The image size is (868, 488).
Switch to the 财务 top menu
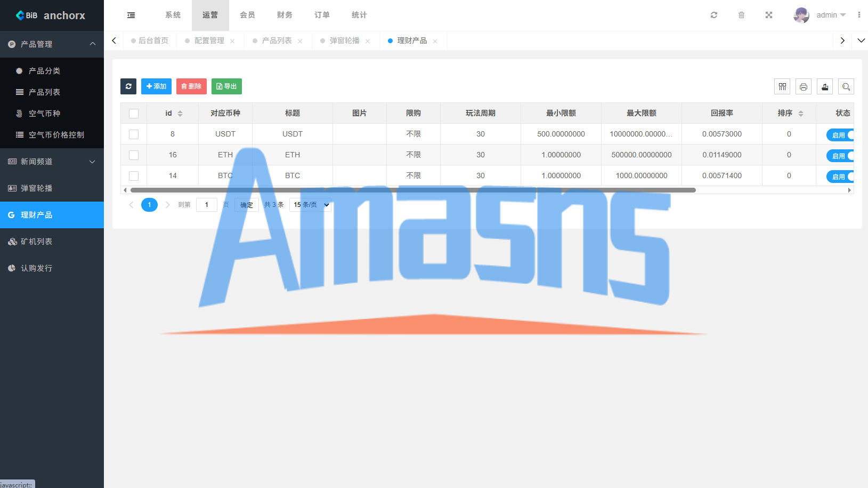[285, 15]
